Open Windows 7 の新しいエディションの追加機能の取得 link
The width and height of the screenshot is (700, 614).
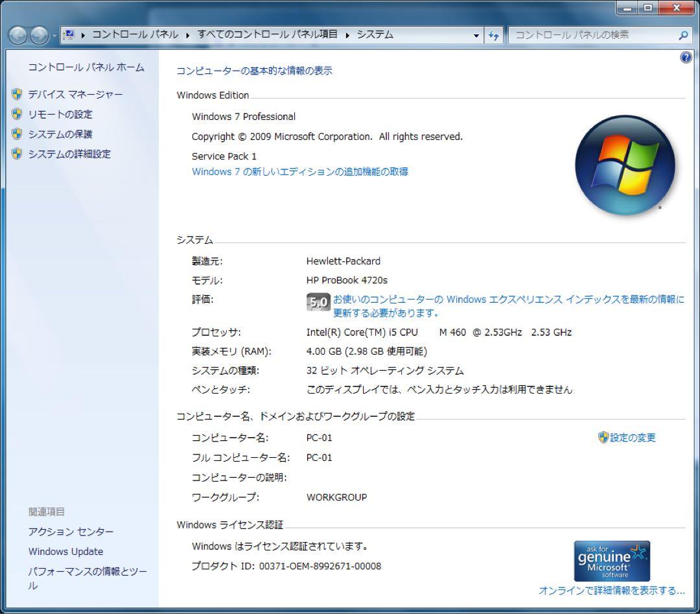300,171
